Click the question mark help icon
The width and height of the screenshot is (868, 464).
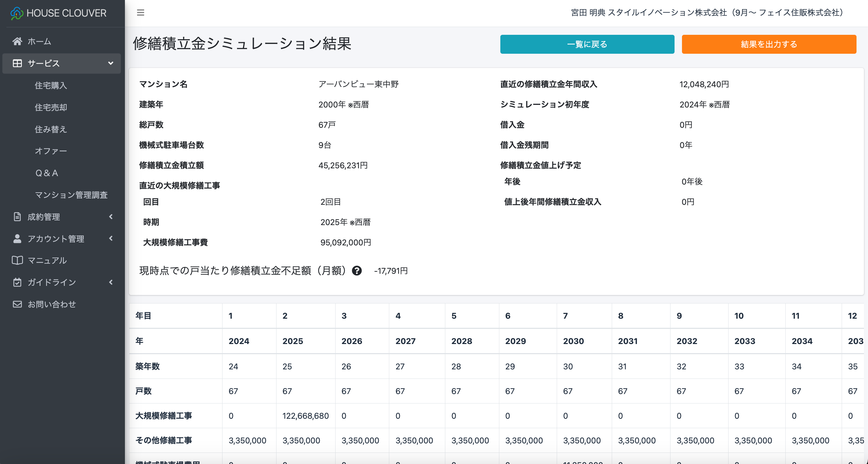click(357, 271)
